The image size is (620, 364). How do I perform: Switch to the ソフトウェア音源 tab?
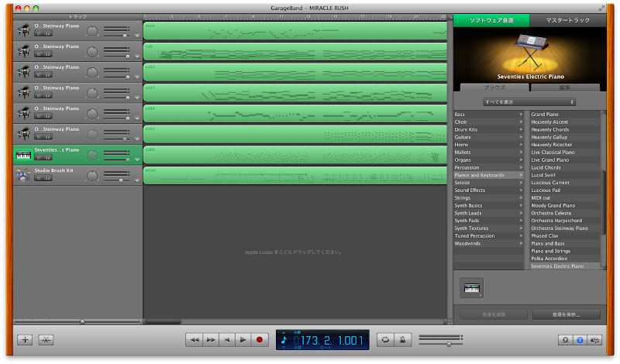491,20
